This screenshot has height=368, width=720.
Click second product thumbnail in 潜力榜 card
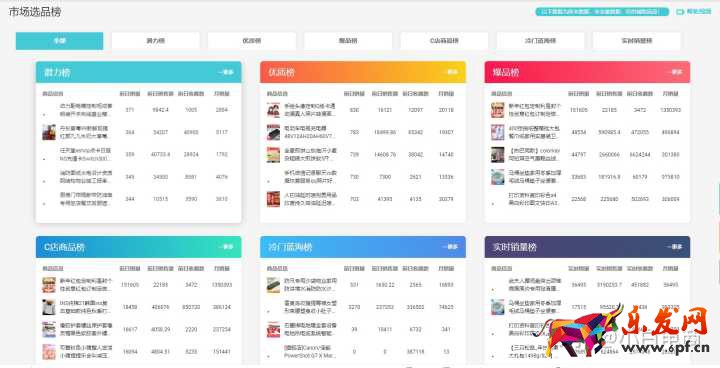(x=49, y=132)
